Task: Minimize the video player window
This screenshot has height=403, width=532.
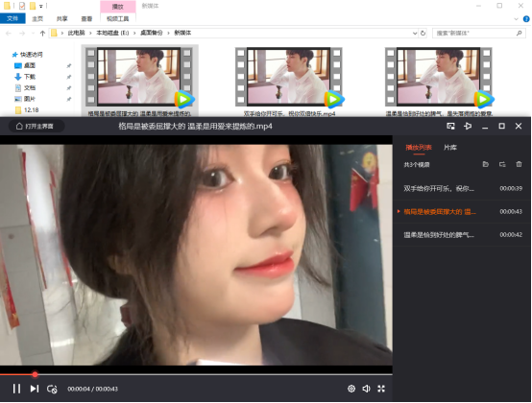Action: [x=485, y=127]
